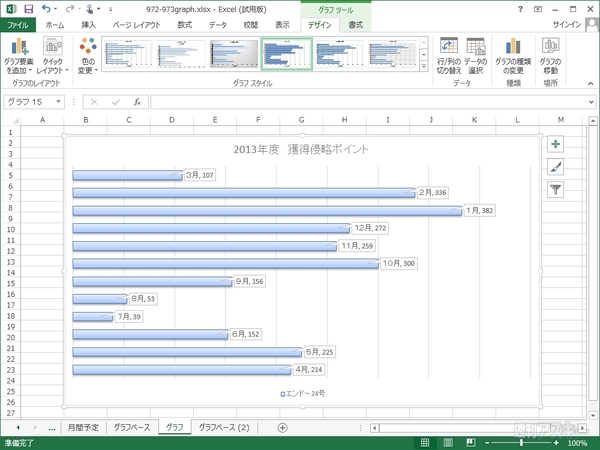Click the vertical scrollbar down arrow
This screenshot has width=600, height=450.
click(593, 415)
